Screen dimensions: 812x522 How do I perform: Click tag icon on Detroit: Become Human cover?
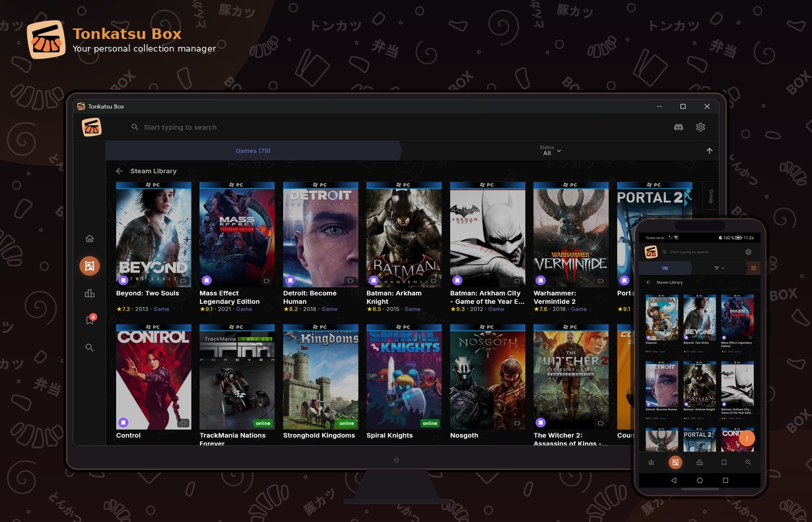(351, 281)
